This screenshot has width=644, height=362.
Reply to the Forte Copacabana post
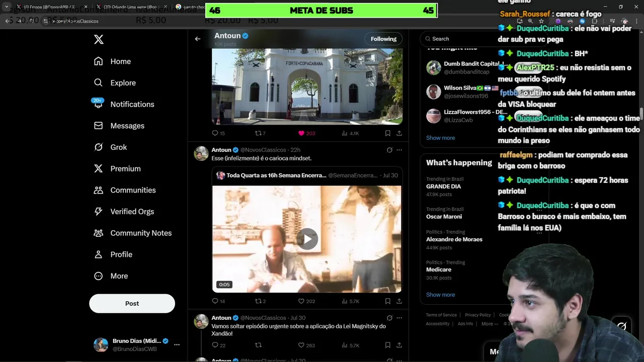click(x=218, y=133)
